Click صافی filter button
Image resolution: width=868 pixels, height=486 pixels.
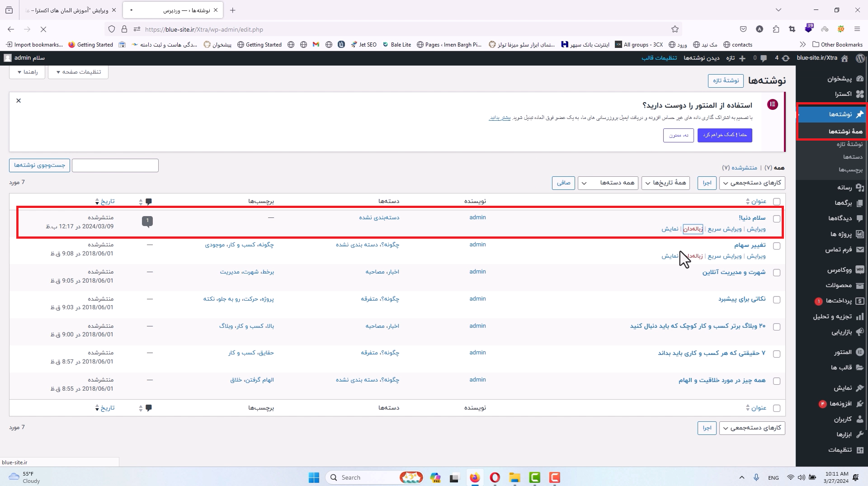[563, 183]
